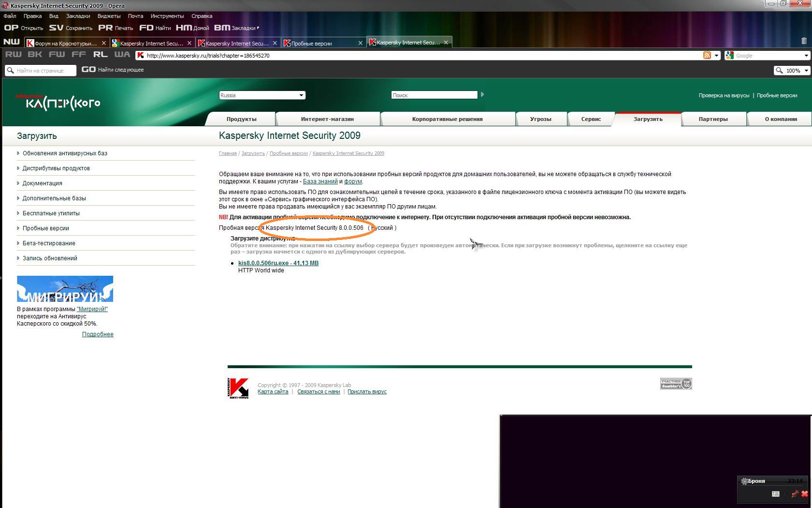Click the Мигрируй banner image
This screenshot has height=508, width=812.
coord(65,289)
